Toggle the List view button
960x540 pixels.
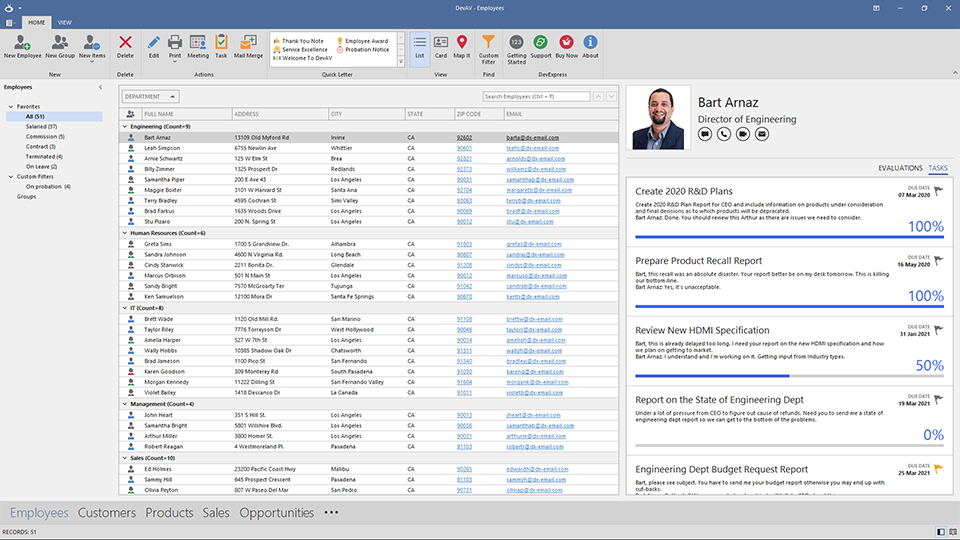click(420, 43)
